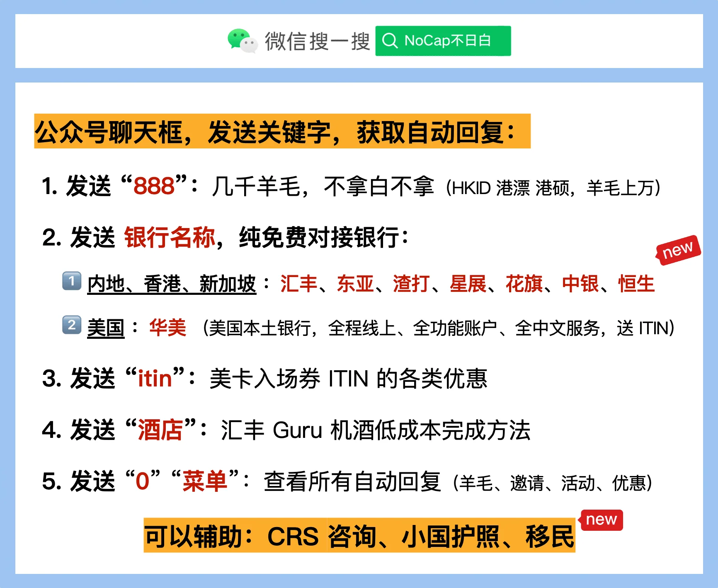Viewport: 718px width, 588px height.
Task: Select the red bank name 汇丰
Action: click(x=298, y=284)
